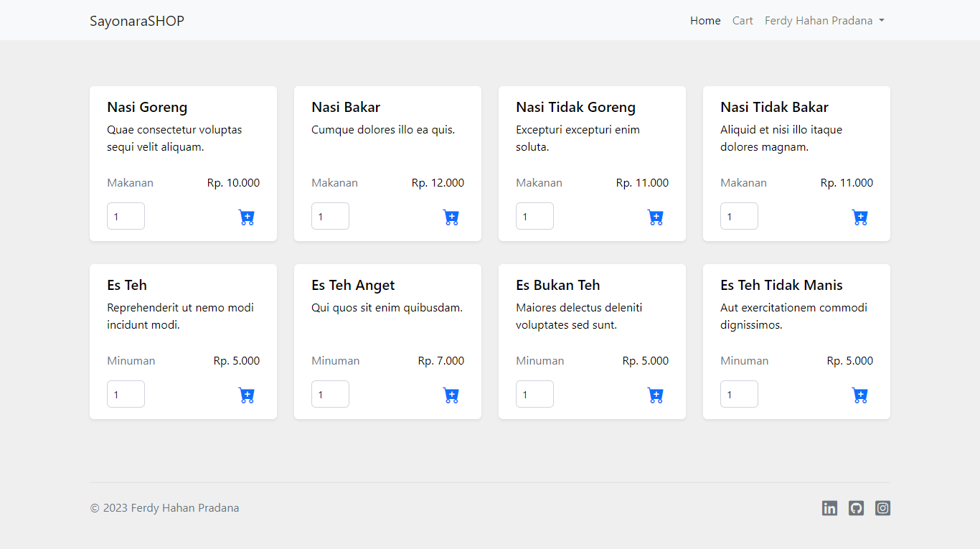Click the cart icon for Es Teh Anget
The height and width of the screenshot is (549, 980).
[x=451, y=395]
